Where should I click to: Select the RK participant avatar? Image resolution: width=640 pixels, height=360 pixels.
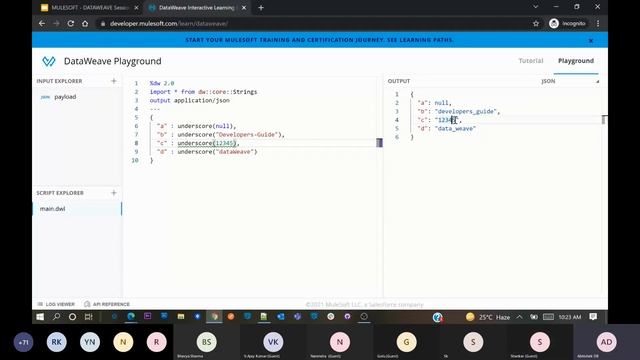tap(56, 342)
